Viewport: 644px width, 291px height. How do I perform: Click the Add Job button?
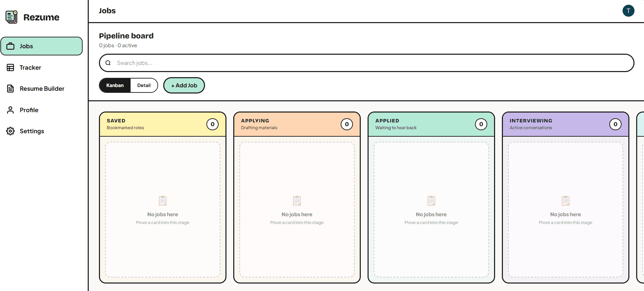(x=184, y=85)
